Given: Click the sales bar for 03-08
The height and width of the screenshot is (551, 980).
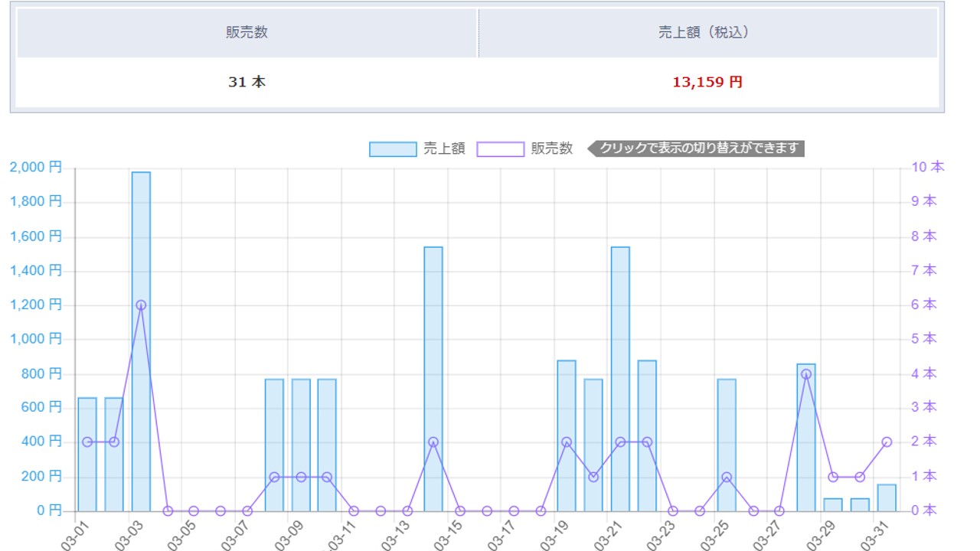Looking at the screenshot, I should click(x=274, y=445).
